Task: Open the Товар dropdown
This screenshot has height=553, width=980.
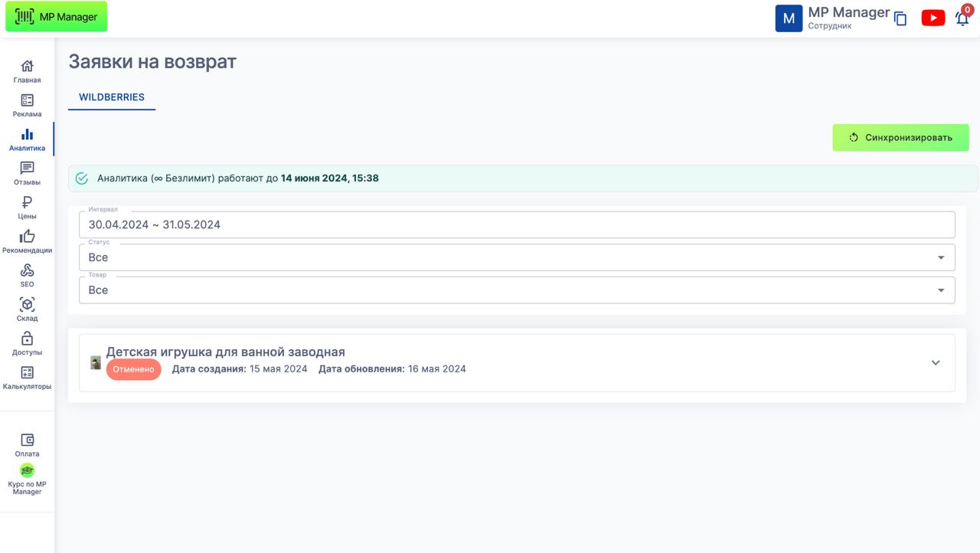Action: pos(517,290)
